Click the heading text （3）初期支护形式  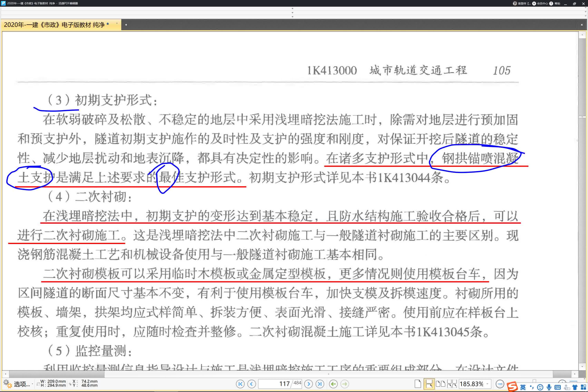click(x=102, y=100)
